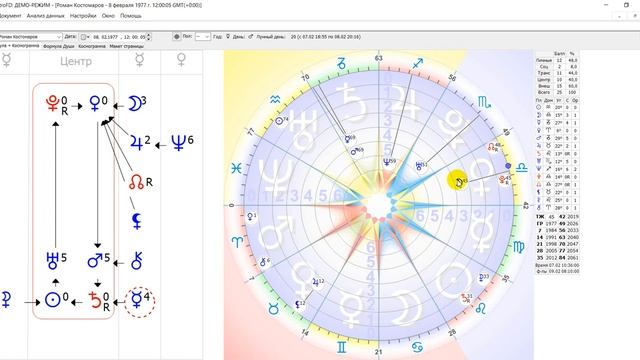Select the Chiron key glyph in formula

137,261
